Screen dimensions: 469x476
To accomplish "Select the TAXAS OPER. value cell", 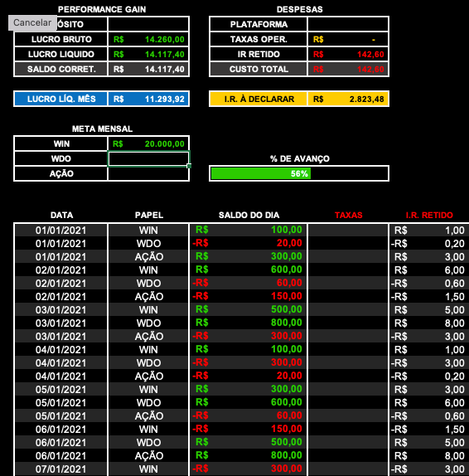I will tap(348, 40).
